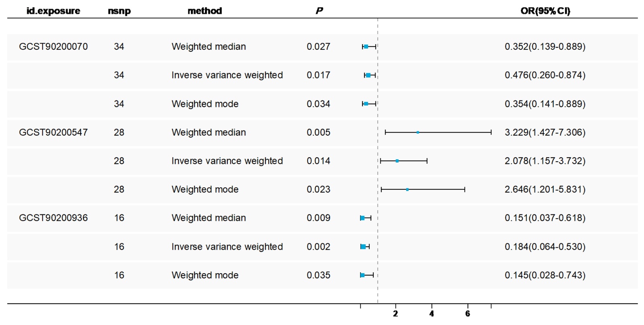Click the blue marker for OR 3.229
This screenshot has width=644, height=325.
coord(418,132)
